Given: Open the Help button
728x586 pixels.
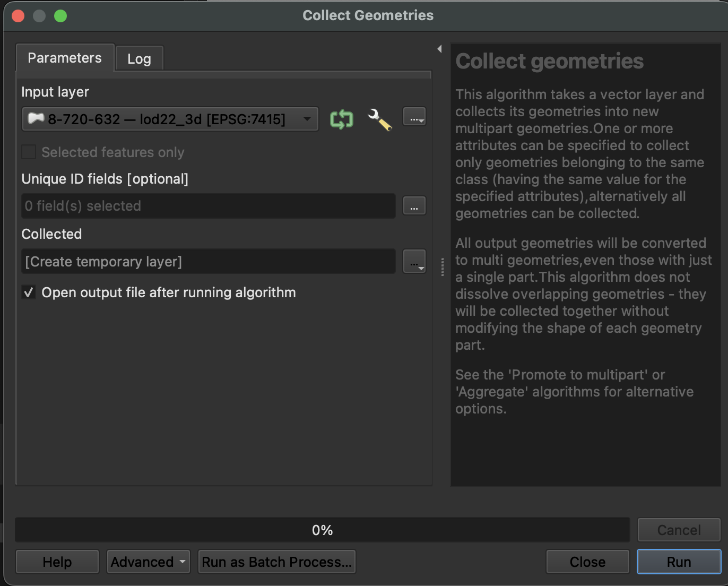Looking at the screenshot, I should tap(57, 562).
